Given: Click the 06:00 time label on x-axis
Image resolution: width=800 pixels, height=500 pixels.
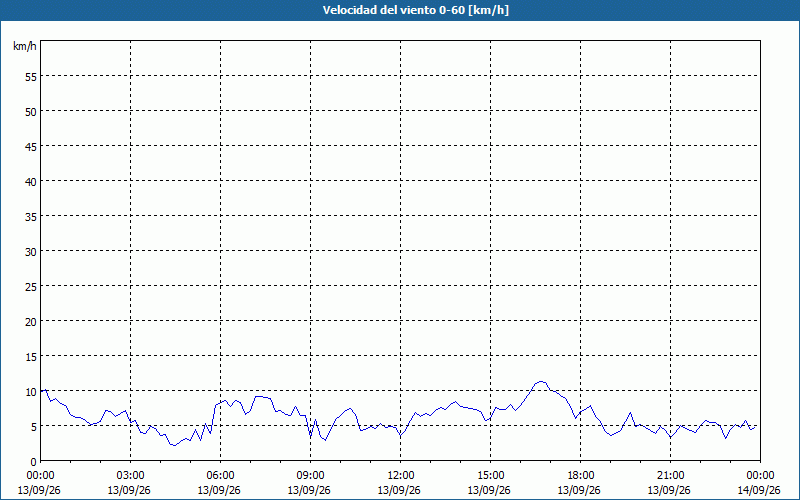Looking at the screenshot, I should [x=220, y=476].
